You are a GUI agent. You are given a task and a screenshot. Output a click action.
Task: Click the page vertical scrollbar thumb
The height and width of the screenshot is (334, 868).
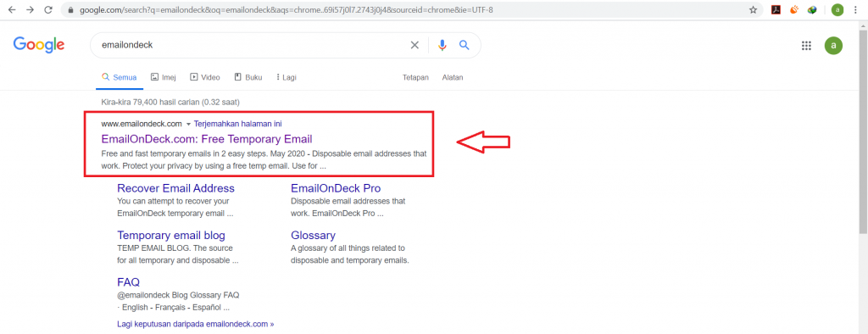point(863,133)
